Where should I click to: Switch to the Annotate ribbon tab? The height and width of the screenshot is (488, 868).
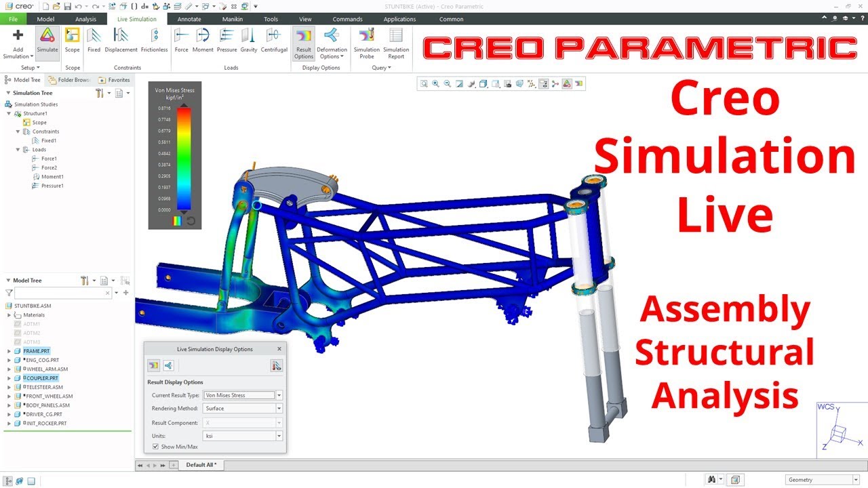pyautogui.click(x=189, y=19)
